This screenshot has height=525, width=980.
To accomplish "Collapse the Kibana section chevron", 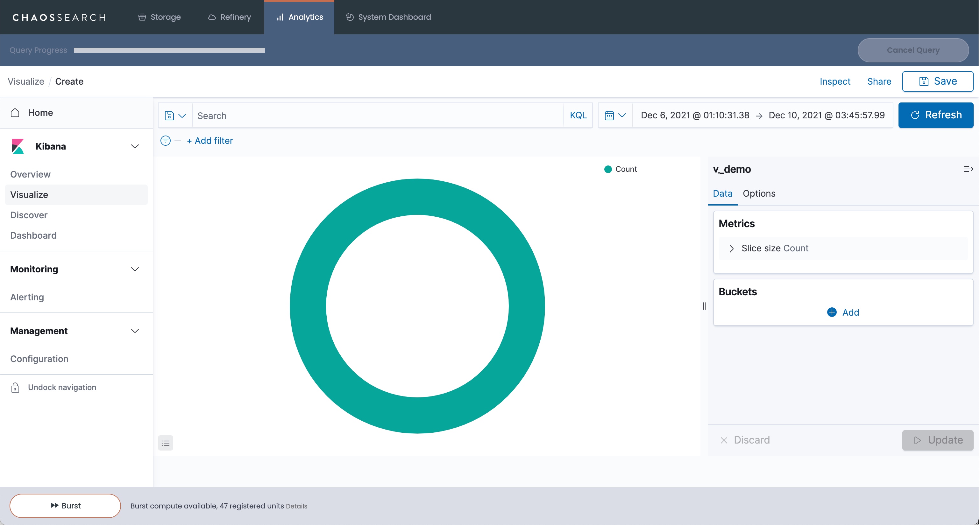I will (135, 146).
